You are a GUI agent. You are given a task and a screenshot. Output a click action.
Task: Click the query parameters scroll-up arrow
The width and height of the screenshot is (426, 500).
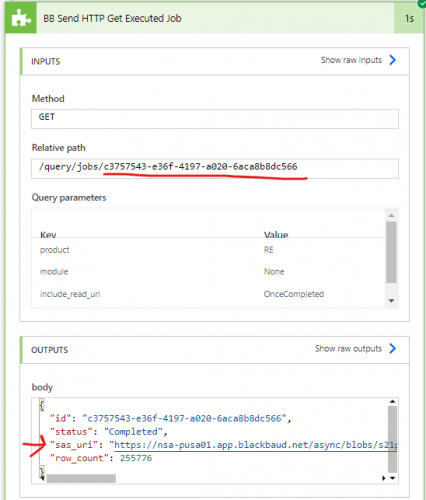(391, 215)
